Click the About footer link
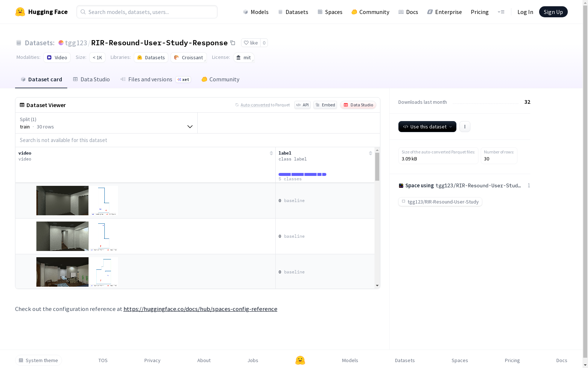Image resolution: width=588 pixels, height=368 pixels. tap(204, 360)
